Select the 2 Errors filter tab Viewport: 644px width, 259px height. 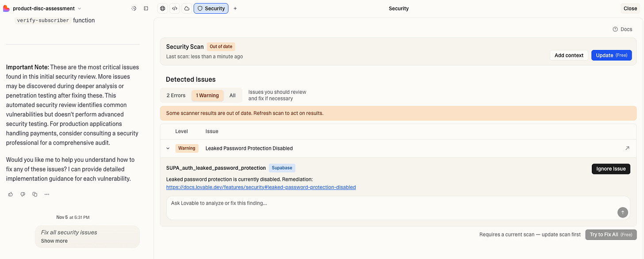coord(176,95)
